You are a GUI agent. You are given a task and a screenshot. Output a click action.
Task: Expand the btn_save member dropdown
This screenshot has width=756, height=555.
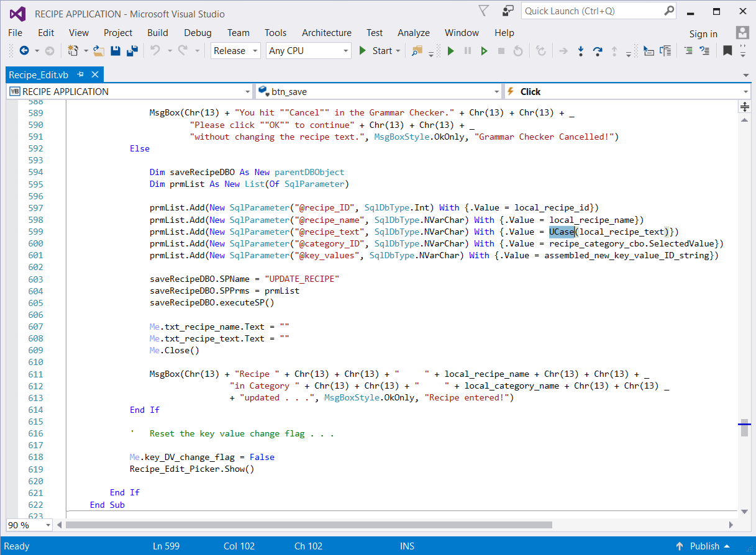[496, 92]
